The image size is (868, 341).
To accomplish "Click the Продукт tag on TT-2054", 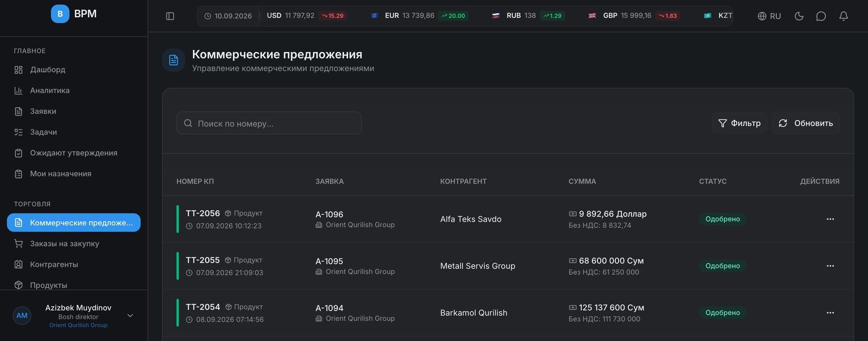I will 244,307.
